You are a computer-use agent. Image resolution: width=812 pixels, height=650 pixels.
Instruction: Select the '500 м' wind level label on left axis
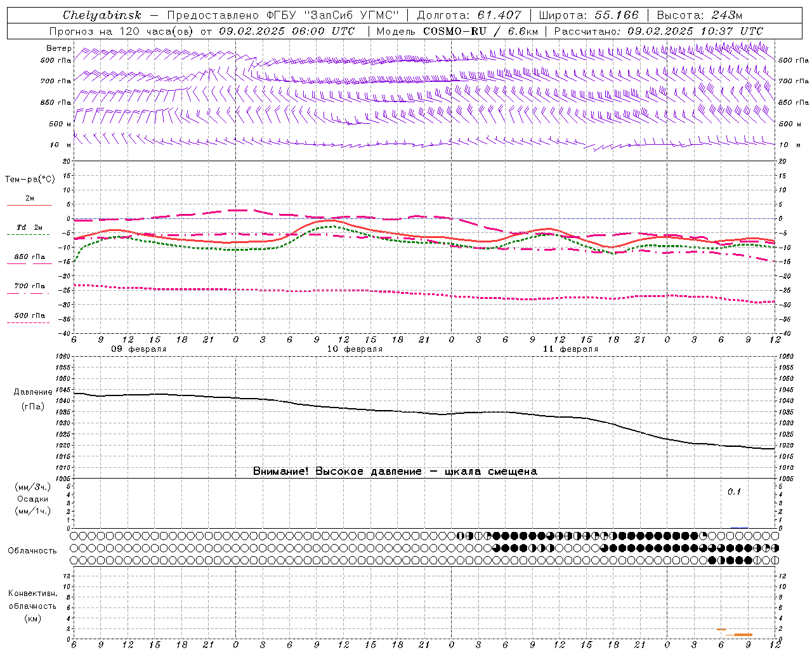(x=60, y=124)
